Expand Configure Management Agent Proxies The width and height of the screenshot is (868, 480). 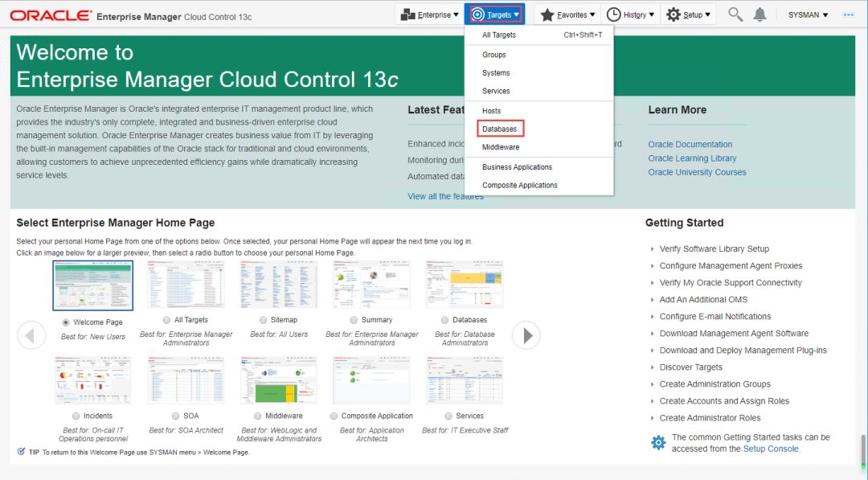(x=652, y=266)
